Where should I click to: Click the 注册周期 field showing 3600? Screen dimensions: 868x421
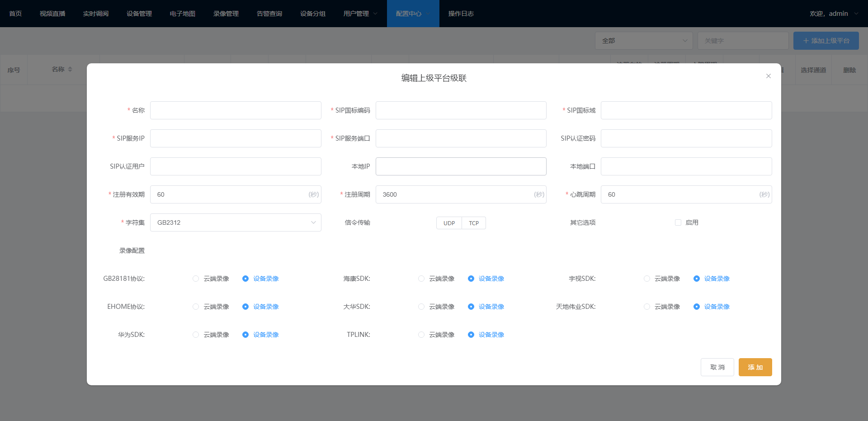pos(461,194)
